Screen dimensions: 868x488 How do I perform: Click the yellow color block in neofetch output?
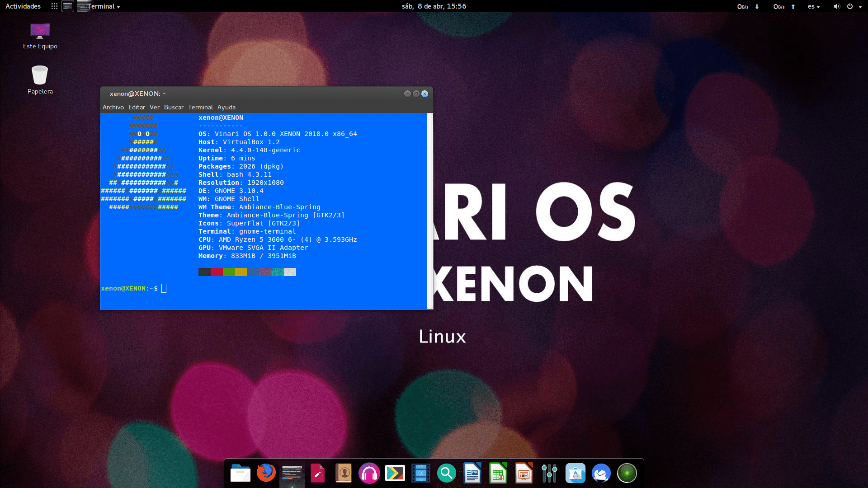pyautogui.click(x=241, y=272)
